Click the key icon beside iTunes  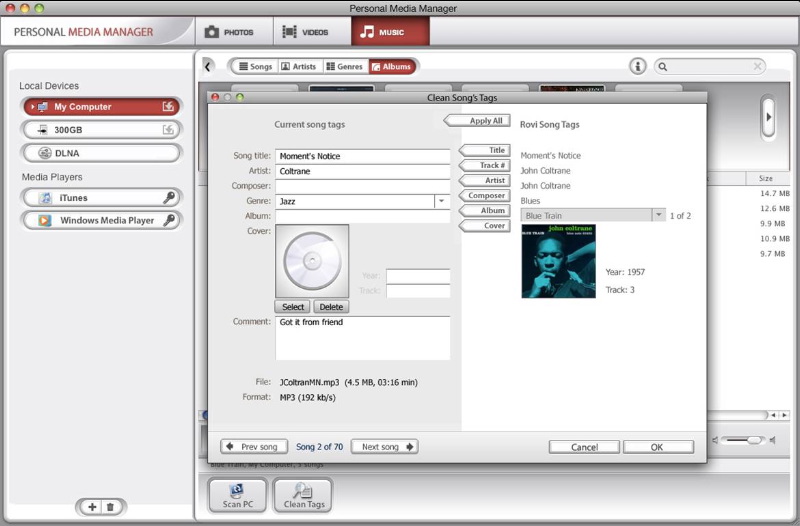coord(169,198)
